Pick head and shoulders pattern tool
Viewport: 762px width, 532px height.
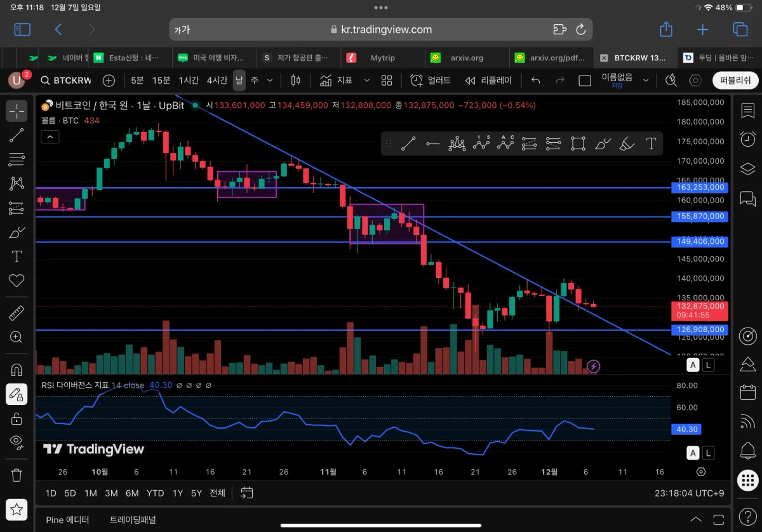[x=457, y=143]
